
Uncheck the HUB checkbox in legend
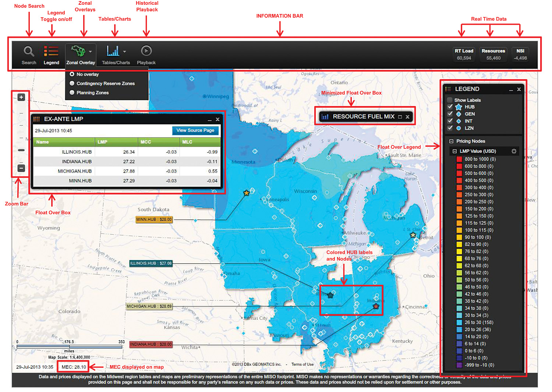450,107
